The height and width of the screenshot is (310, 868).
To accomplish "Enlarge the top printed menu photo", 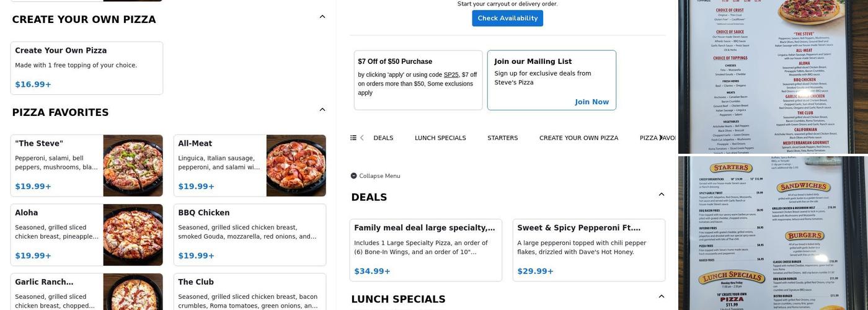I will pos(773,76).
